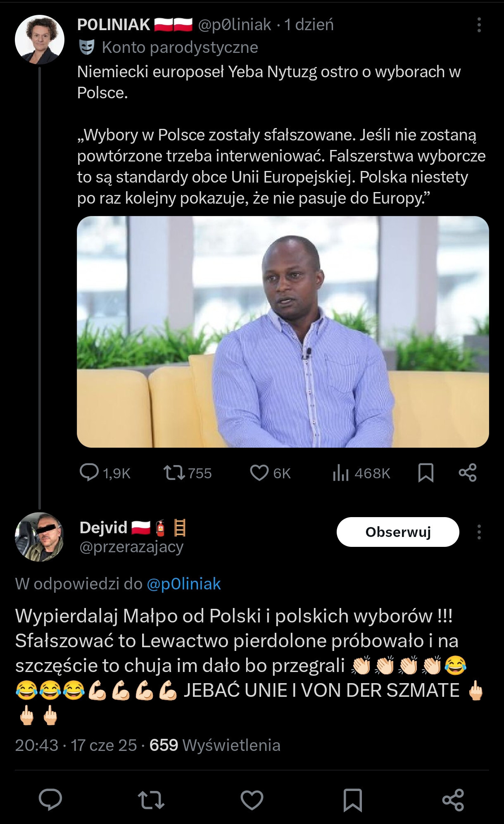Share the POLINIAK post
This screenshot has height=824, width=504.
point(468,473)
